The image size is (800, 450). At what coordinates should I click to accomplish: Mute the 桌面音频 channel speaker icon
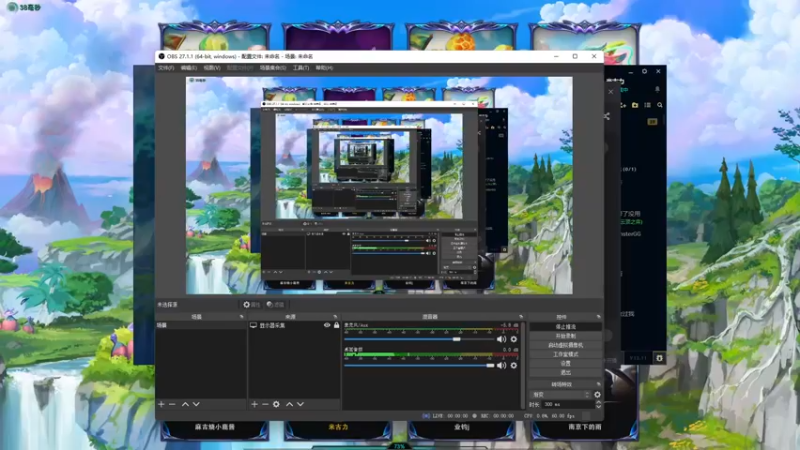502,365
